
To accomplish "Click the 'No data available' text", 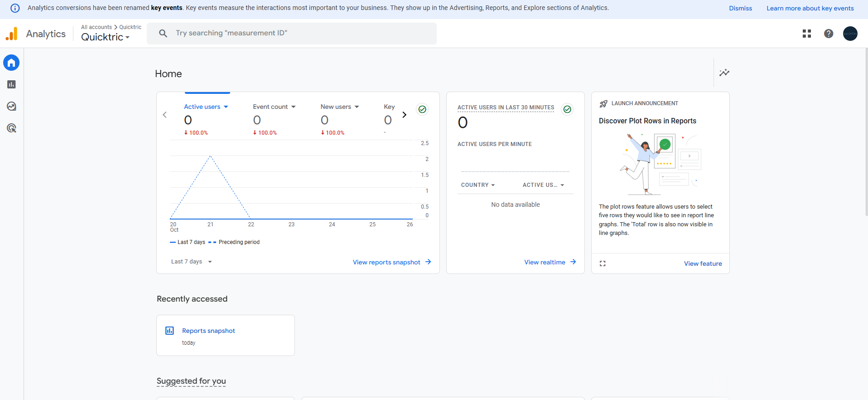I will click(516, 205).
